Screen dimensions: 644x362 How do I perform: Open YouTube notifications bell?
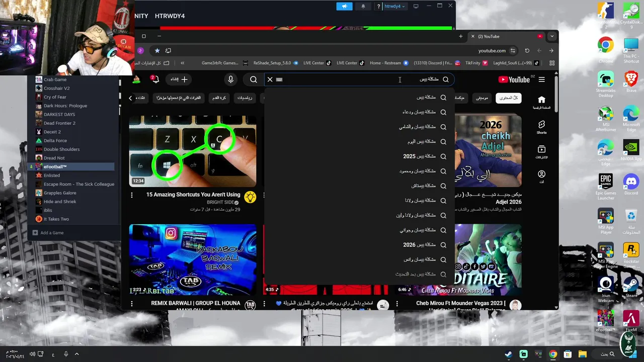point(155,79)
